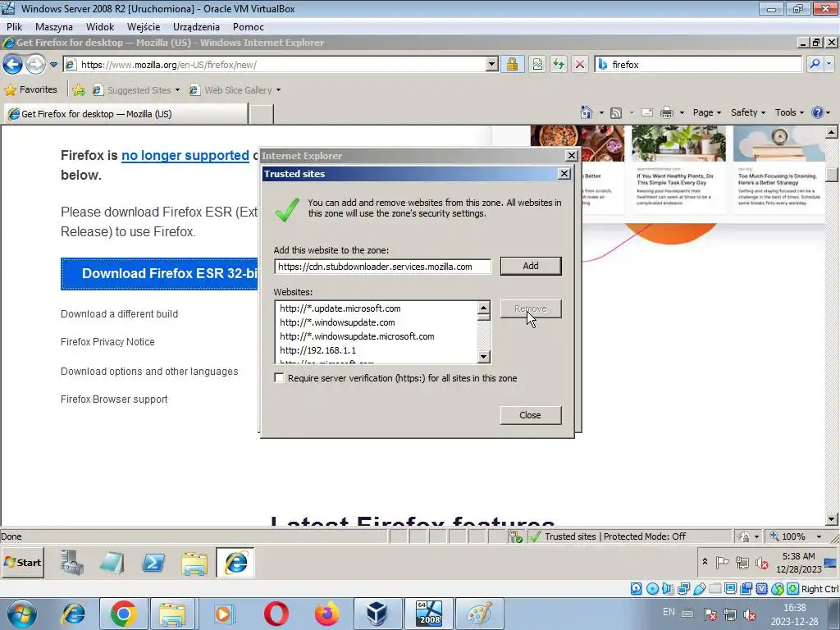840x630 pixels.
Task: Click the Compatibility View icon
Action: [537, 64]
